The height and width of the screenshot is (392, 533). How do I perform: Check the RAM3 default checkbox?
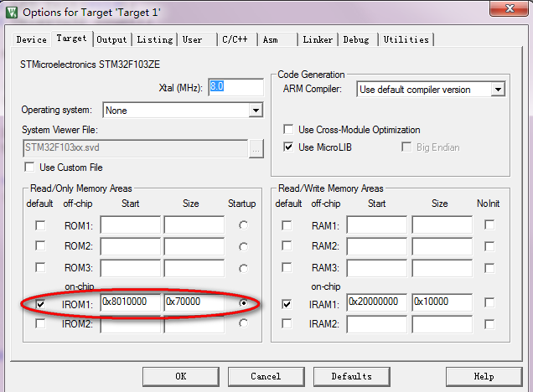pos(287,267)
